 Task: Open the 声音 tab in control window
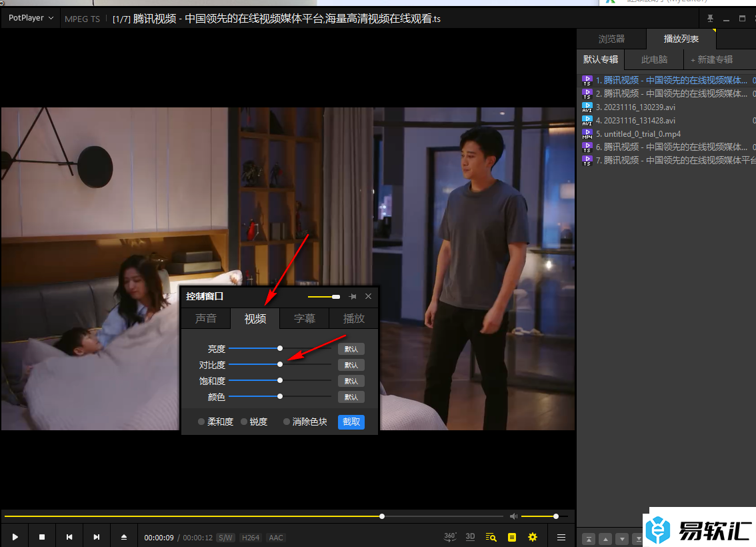(206, 318)
